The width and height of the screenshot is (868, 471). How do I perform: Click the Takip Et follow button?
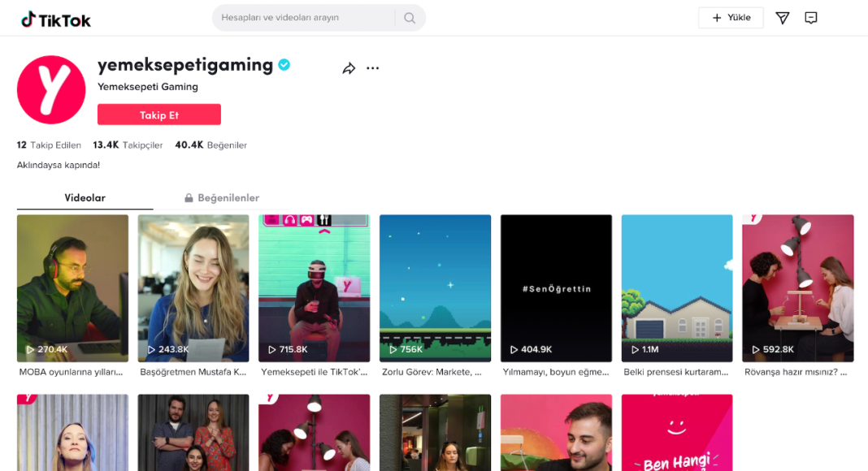[159, 115]
